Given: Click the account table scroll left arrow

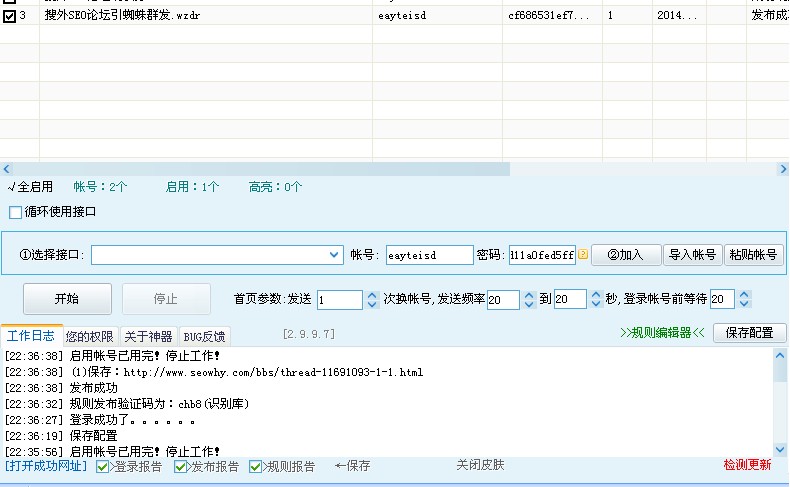Looking at the screenshot, I should click(7, 169).
